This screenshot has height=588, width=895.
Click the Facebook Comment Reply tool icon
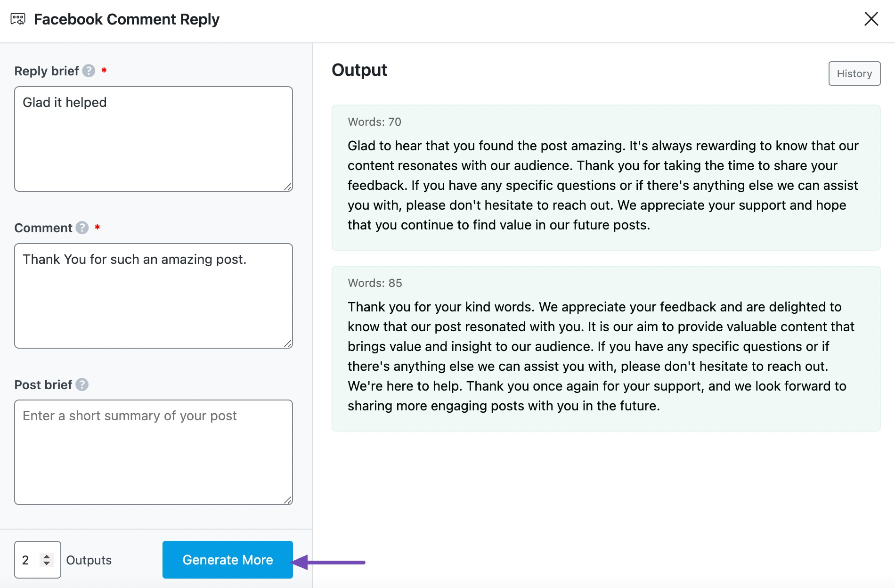click(18, 19)
